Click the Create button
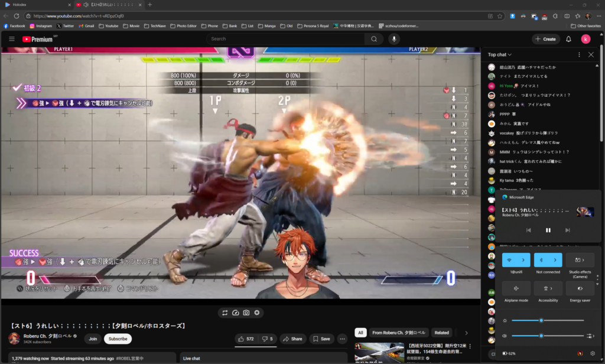The height and width of the screenshot is (364, 605). pyautogui.click(x=545, y=39)
